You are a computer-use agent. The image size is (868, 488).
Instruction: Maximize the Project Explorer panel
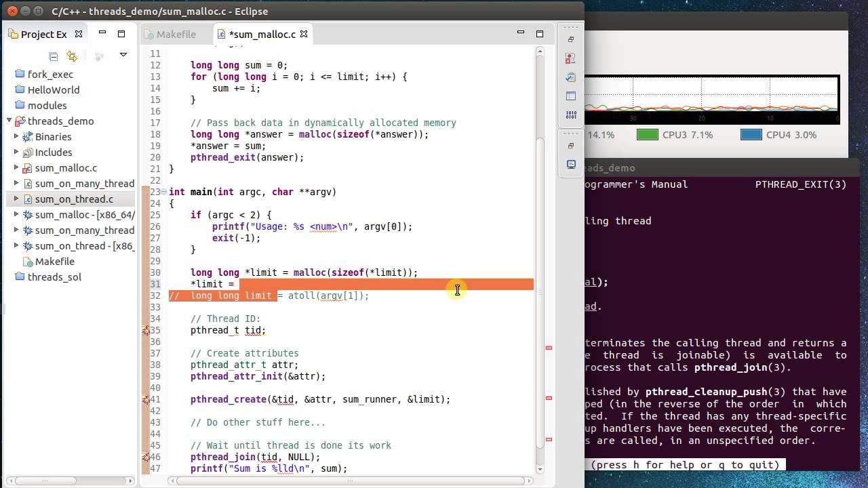[121, 33]
